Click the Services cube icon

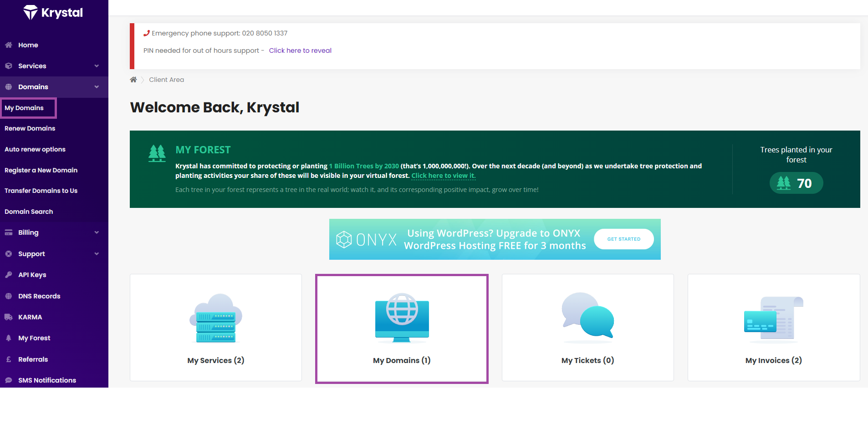[8, 66]
